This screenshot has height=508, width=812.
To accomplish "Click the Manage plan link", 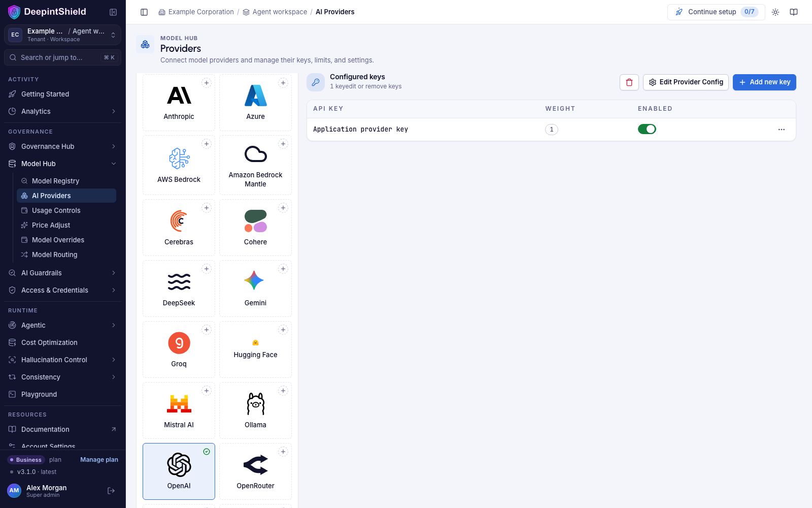I will coord(99,460).
